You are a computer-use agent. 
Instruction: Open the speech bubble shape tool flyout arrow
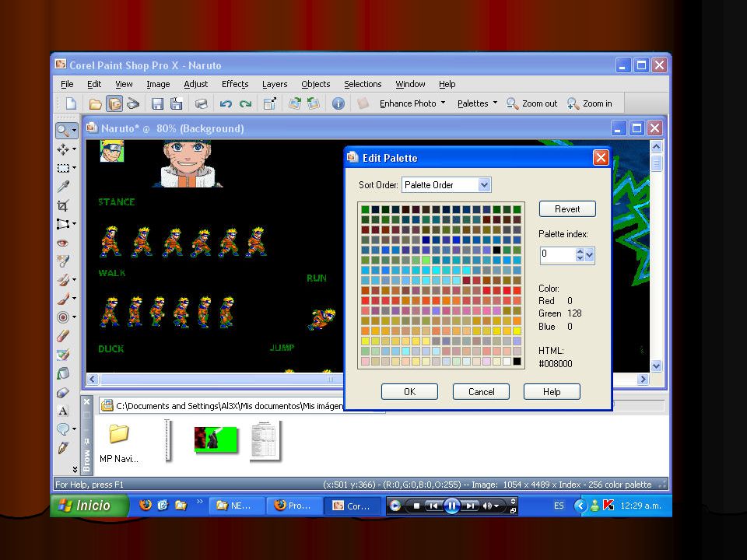coord(75,429)
